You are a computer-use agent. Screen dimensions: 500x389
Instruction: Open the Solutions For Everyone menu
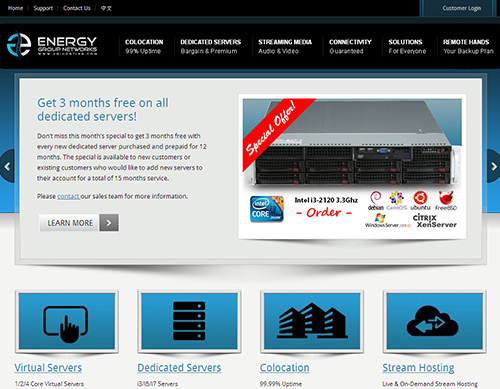[x=407, y=46]
